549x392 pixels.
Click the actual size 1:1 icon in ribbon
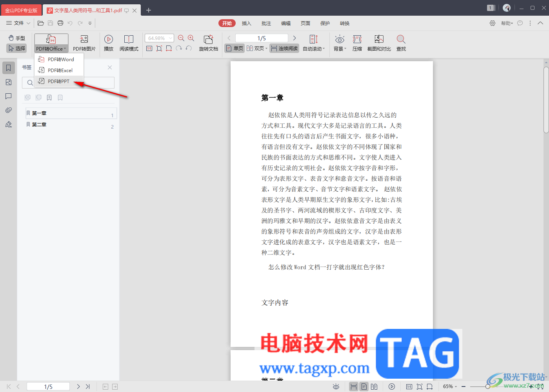tap(149, 48)
